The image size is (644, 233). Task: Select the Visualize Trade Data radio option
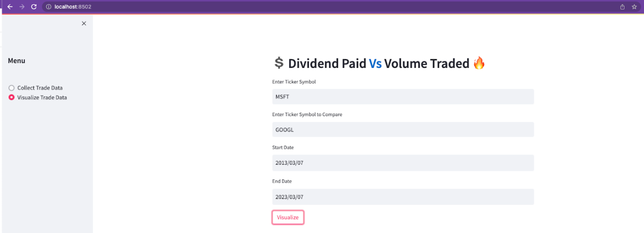pos(12,97)
